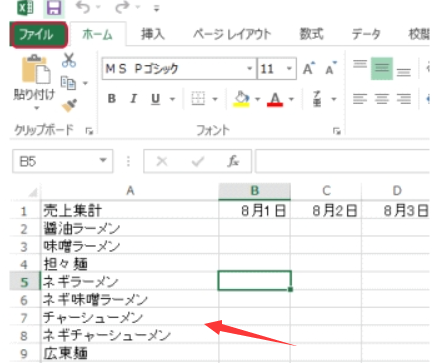Align text to the right

click(404, 99)
